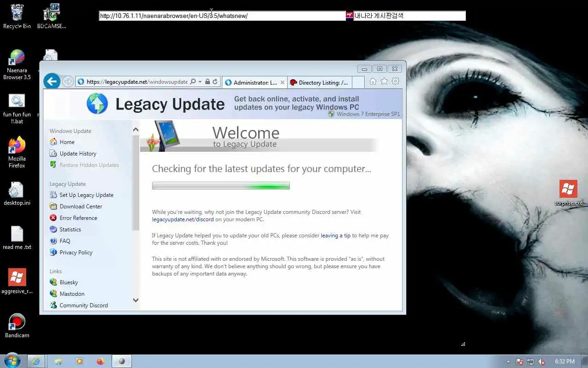Select the BDCAMSE... desktop icon
Screen dimensions: 588x368
51,17
